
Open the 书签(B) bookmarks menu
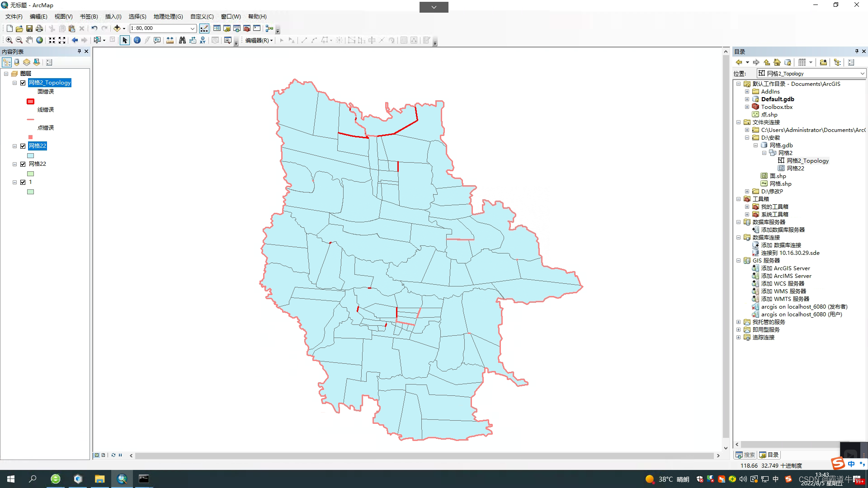coord(89,17)
